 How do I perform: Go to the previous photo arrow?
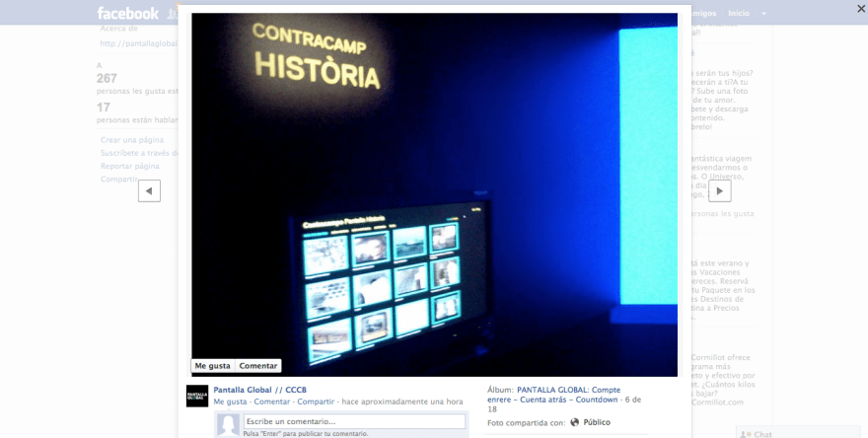click(149, 190)
